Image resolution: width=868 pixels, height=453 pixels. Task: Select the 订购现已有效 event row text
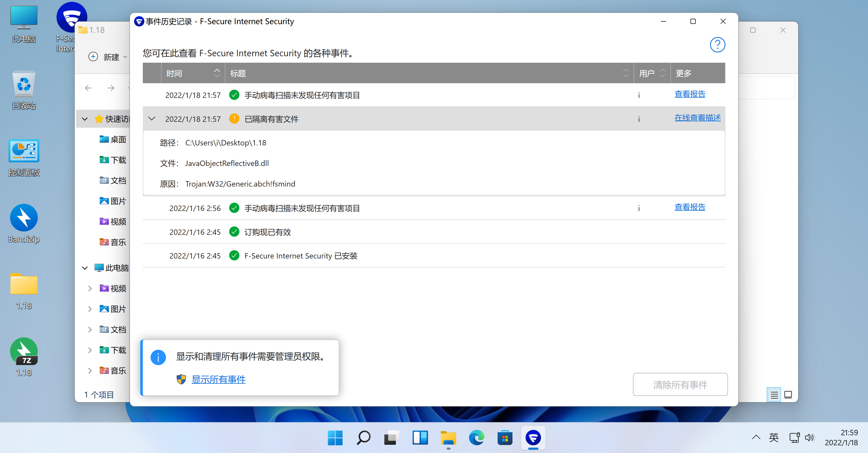(x=268, y=232)
